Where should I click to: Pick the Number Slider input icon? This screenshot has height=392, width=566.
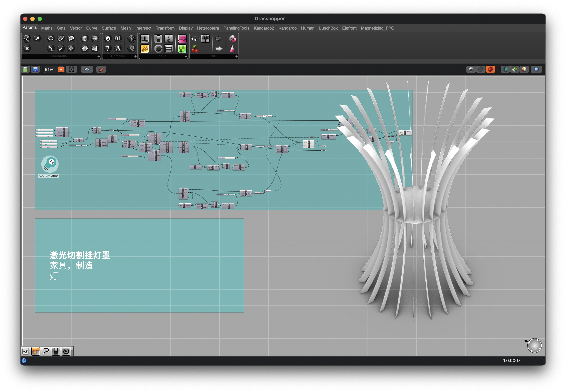point(145,39)
